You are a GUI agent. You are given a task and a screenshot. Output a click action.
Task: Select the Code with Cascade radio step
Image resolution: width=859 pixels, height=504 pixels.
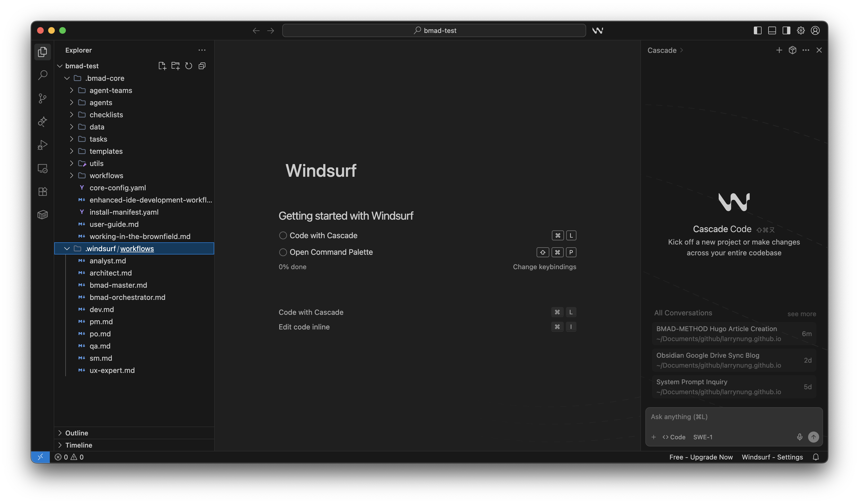click(x=283, y=235)
